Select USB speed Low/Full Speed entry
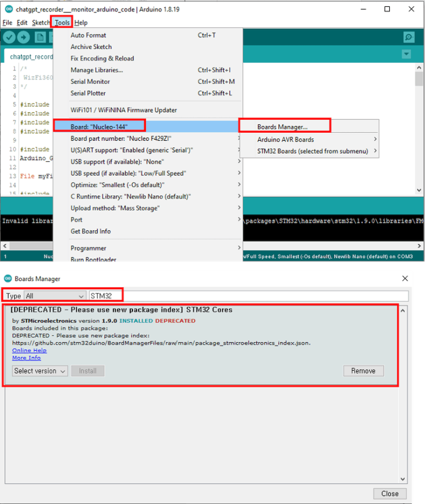This screenshot has height=504, width=425. click(148, 173)
